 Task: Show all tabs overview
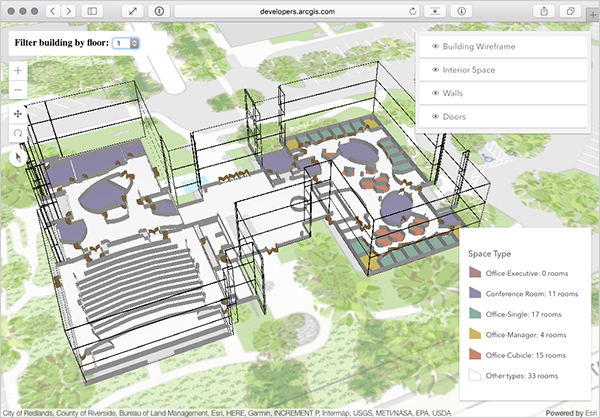pyautogui.click(x=570, y=11)
